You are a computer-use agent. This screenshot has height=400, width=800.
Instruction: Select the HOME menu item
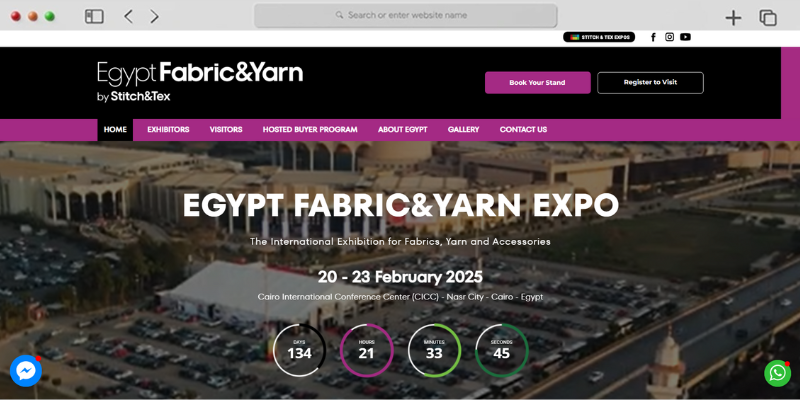115,130
